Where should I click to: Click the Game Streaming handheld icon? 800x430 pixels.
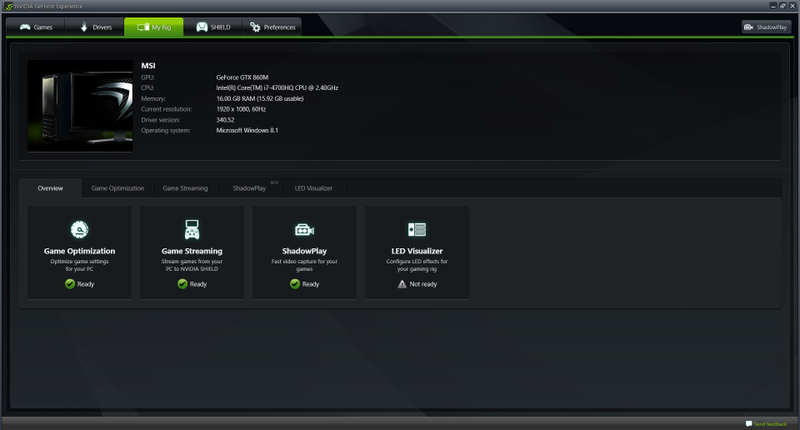pyautogui.click(x=192, y=230)
